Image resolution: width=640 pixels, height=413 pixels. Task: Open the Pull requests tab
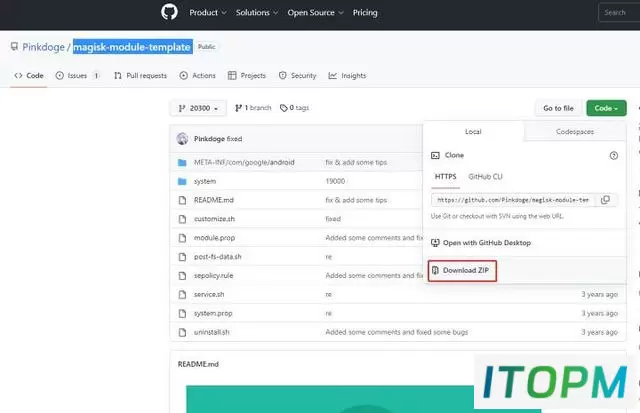point(140,75)
